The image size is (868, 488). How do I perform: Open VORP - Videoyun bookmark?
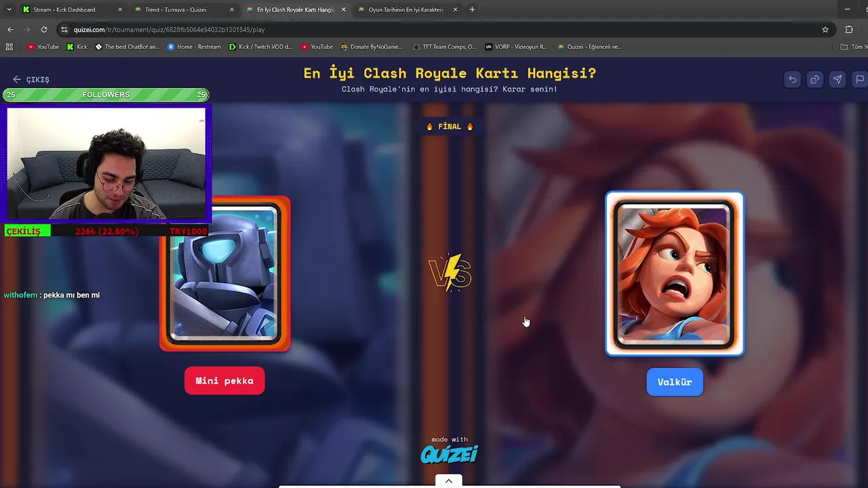[x=516, y=47]
